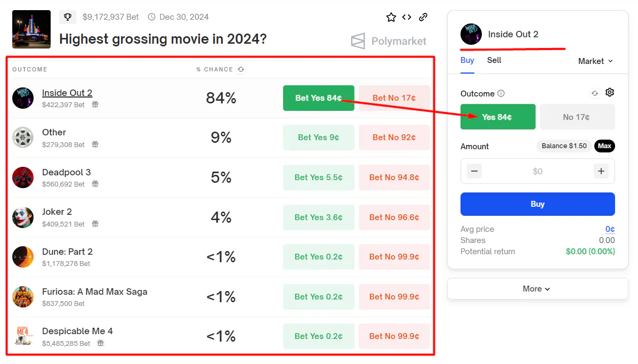Open the Inside Out 2 outcome link
The height and width of the screenshot is (364, 638).
67,92
